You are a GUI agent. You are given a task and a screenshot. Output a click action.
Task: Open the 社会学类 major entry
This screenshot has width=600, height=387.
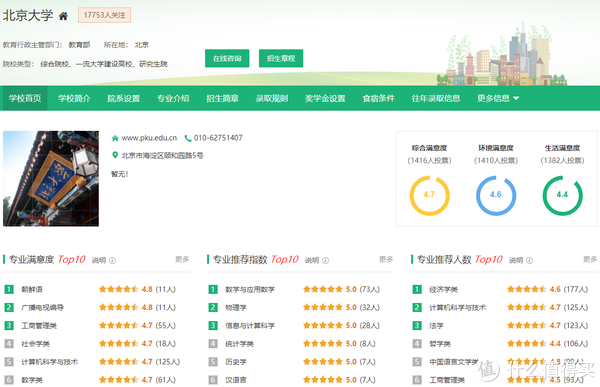(36, 344)
